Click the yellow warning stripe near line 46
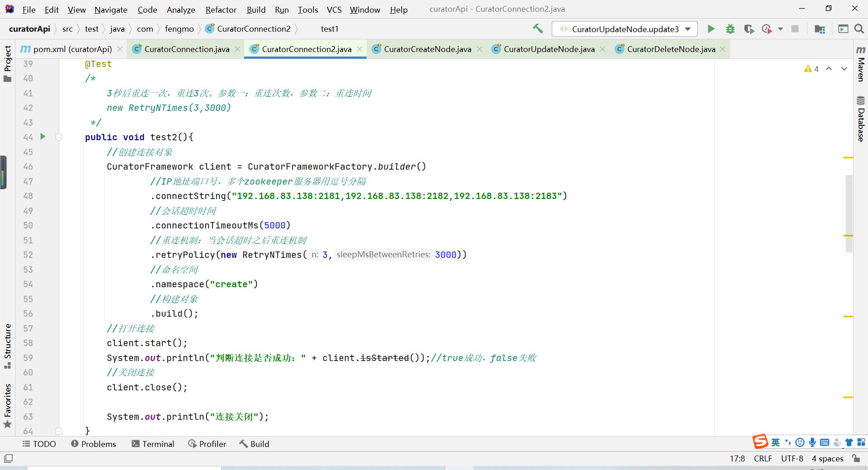The height and width of the screenshot is (470, 868). point(848,157)
